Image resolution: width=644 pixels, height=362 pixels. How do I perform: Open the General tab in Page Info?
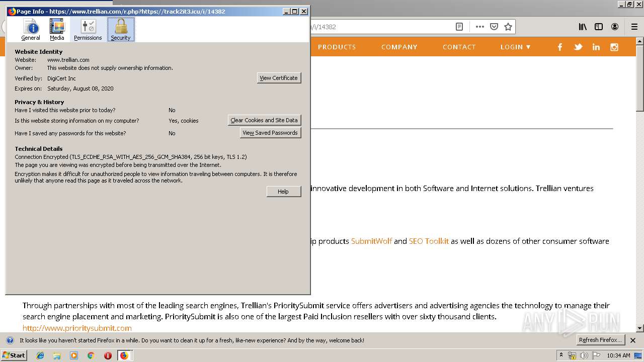click(x=31, y=30)
